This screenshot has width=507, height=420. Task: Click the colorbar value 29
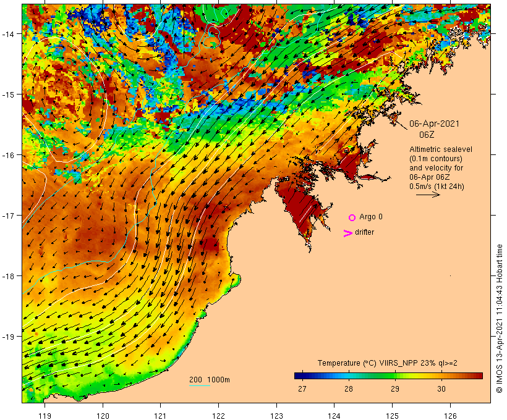(395, 389)
